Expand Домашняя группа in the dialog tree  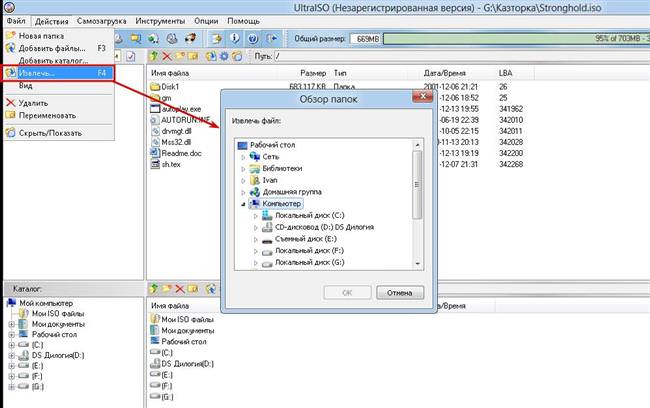(243, 192)
